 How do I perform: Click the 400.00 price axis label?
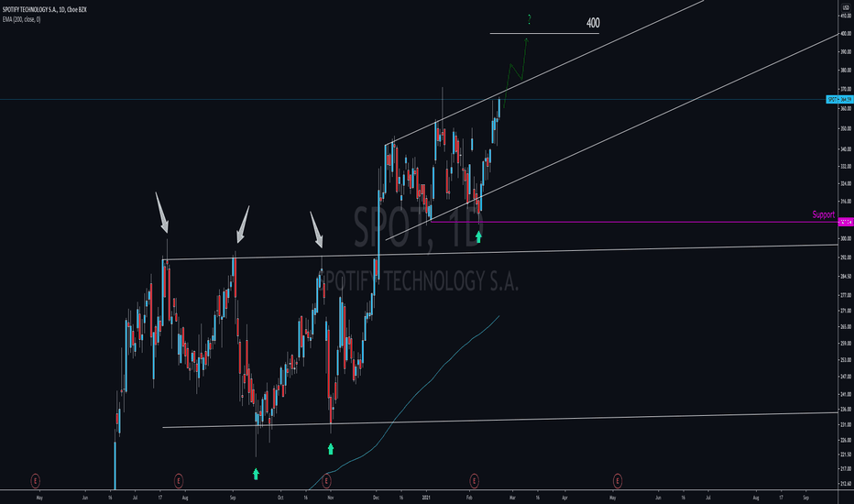tap(846, 34)
